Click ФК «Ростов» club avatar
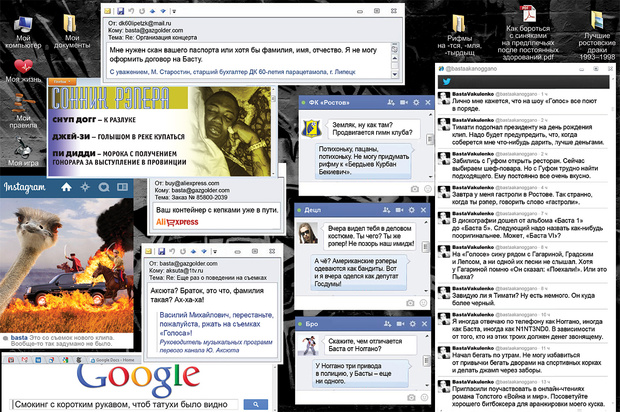Viewport: 620px width, 412px height. pyautogui.click(x=312, y=129)
